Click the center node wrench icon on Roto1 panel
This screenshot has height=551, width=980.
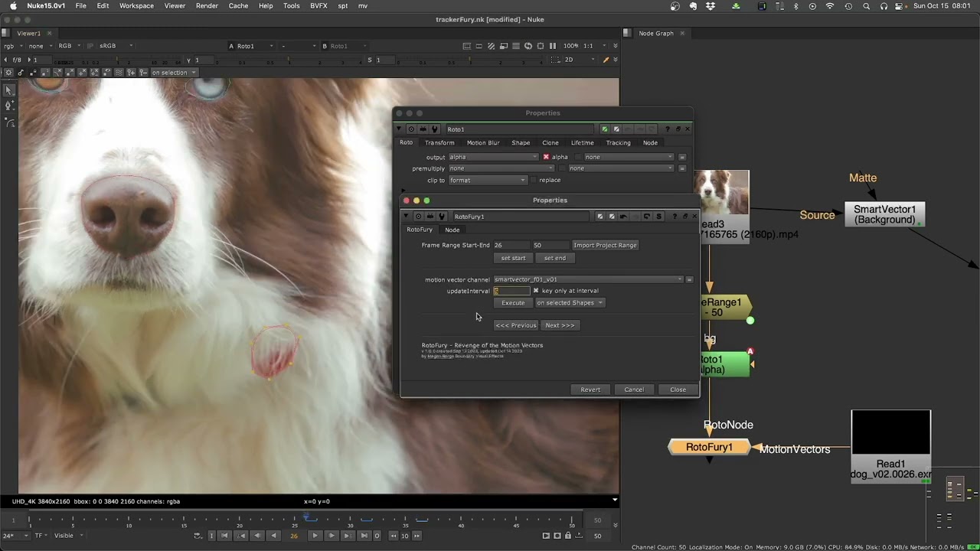(x=435, y=129)
